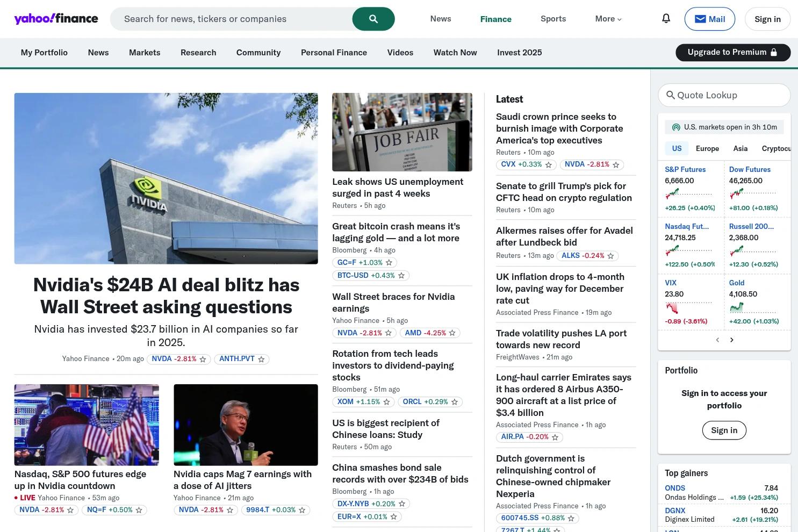
Task: Click the star beside BTC-USD +0.43%
Action: coord(401,276)
